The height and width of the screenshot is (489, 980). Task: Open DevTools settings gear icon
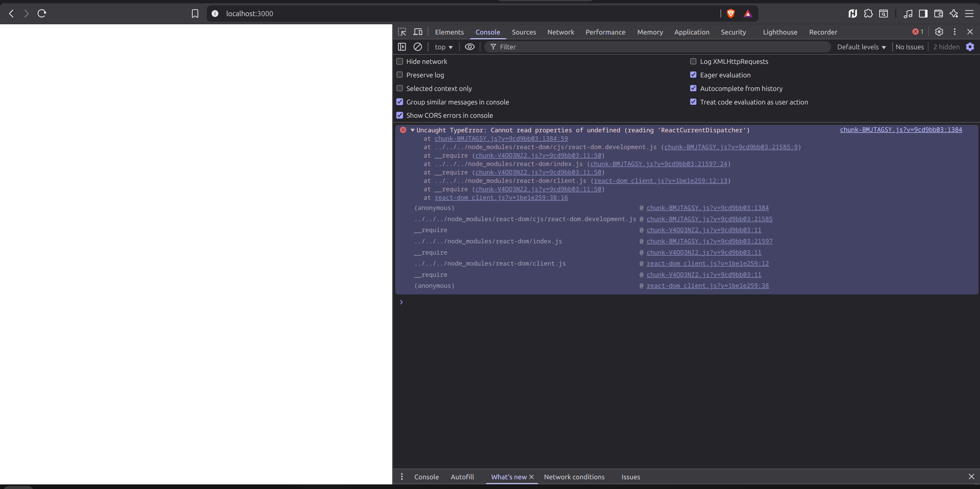click(939, 32)
